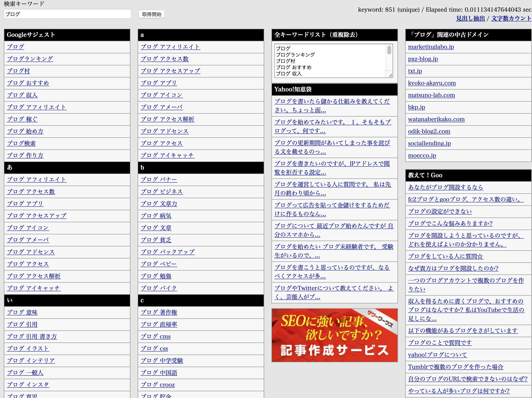
Task: Open the ブログ バックアップ link
Action: tap(168, 252)
